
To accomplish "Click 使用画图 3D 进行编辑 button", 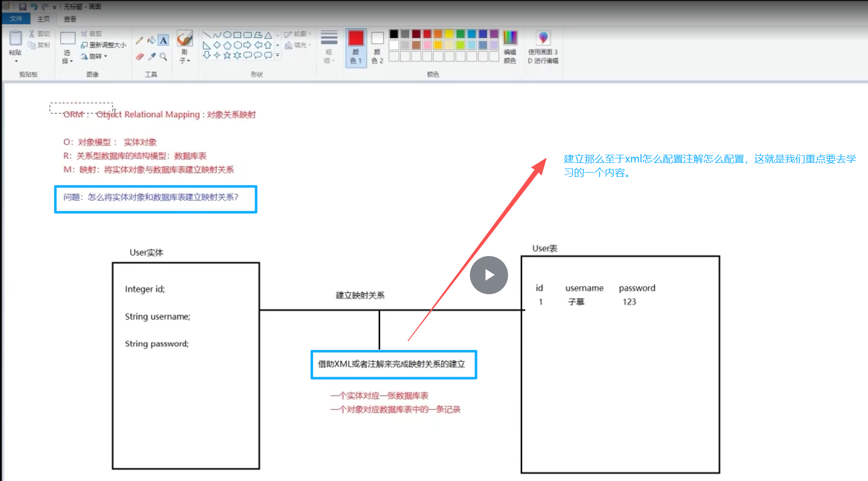I will pyautogui.click(x=543, y=47).
